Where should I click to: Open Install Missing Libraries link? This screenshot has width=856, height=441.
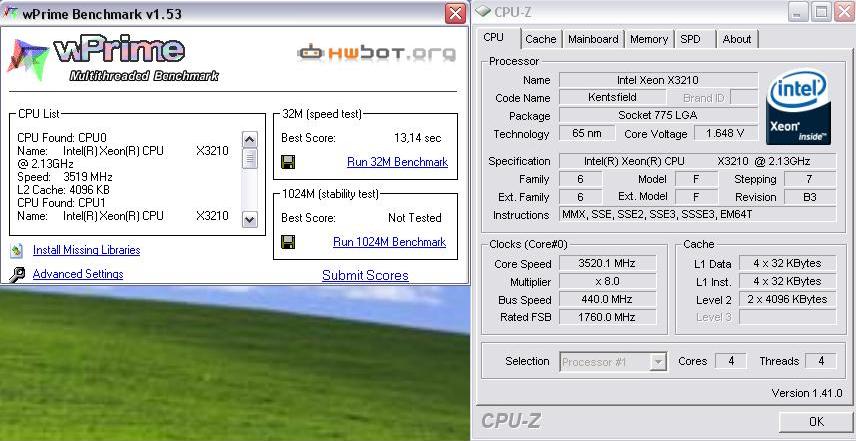pos(86,250)
